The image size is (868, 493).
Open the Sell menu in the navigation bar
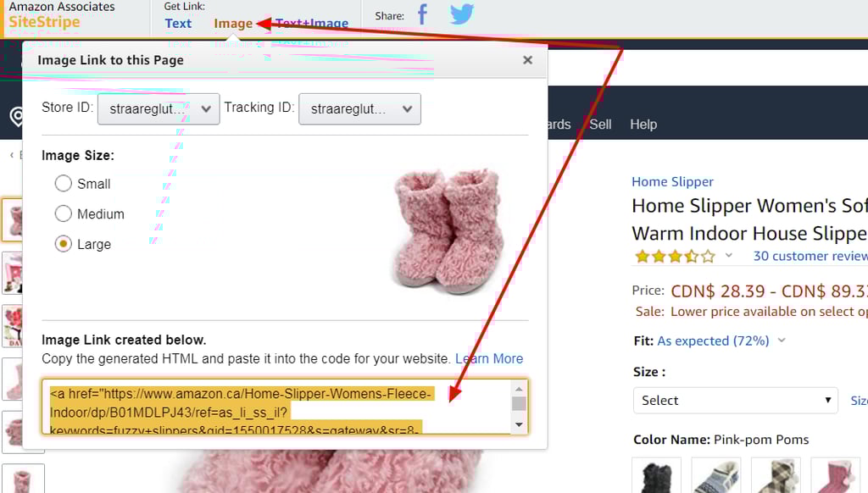click(x=599, y=124)
